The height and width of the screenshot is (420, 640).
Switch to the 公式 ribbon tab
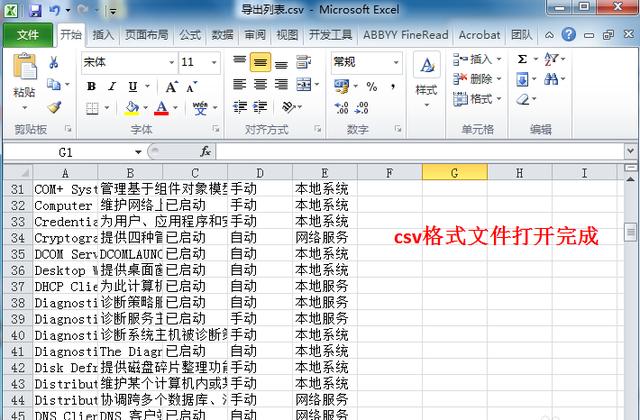[x=189, y=35]
